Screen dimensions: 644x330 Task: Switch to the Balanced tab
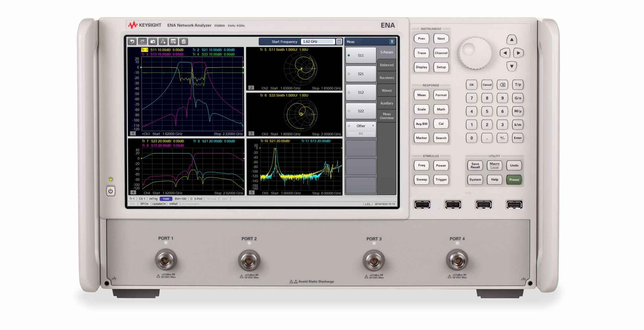coord(387,65)
